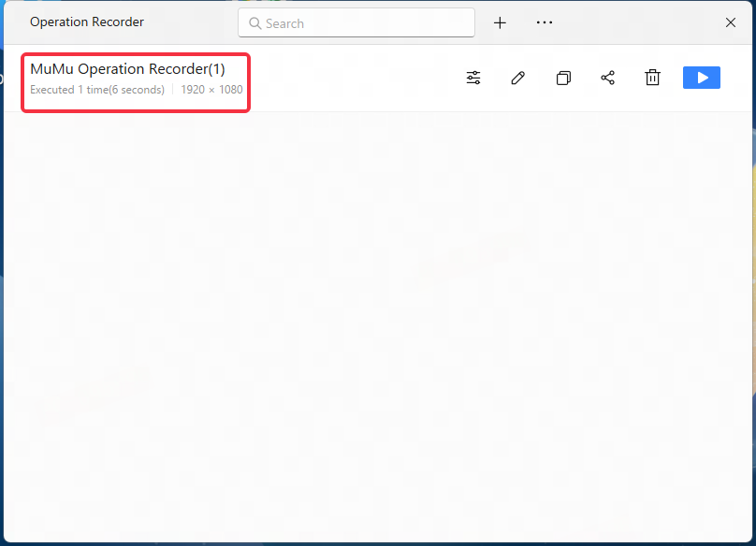Open settings for MuMu Operation Recorder(1)
756x546 pixels.
473,78
